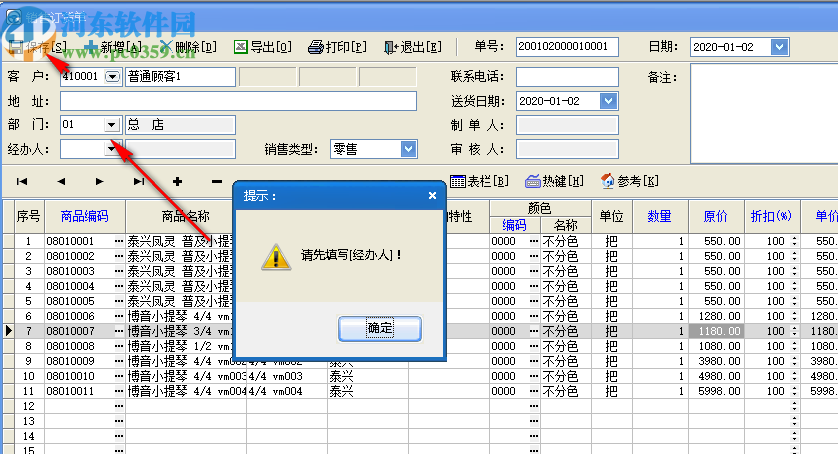This screenshot has width=838, height=454.
Task: Open the 送货日期 delivery date dropdown
Action: (x=608, y=101)
